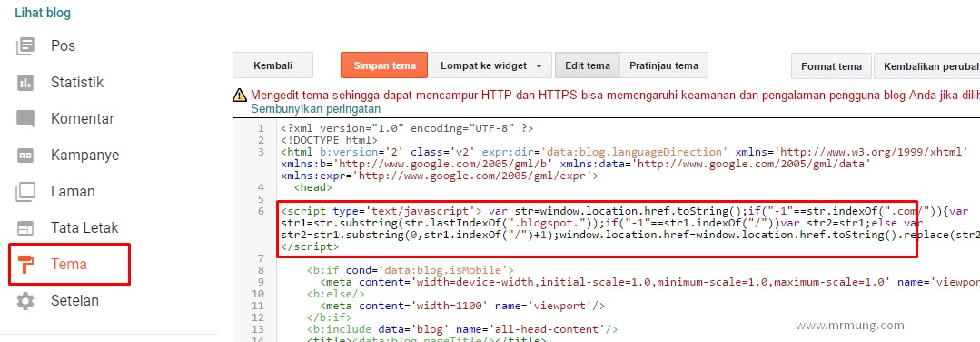Click the b:include 'all-head-content' line

(x=462, y=329)
